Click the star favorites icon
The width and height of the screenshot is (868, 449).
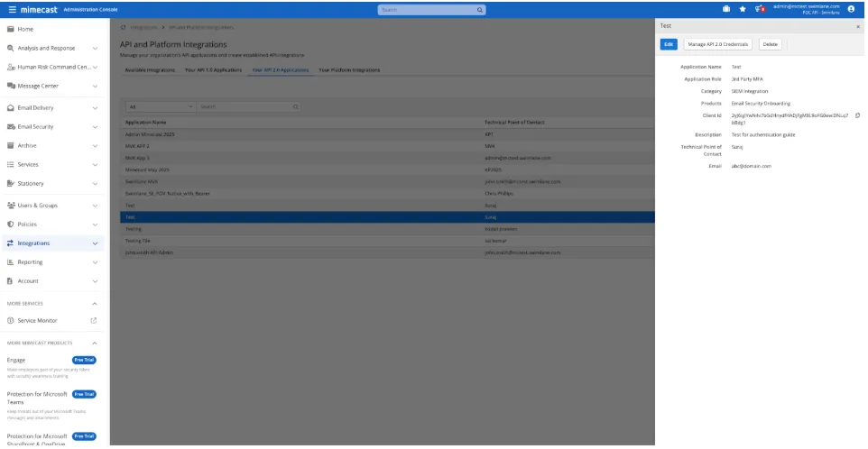tap(743, 9)
